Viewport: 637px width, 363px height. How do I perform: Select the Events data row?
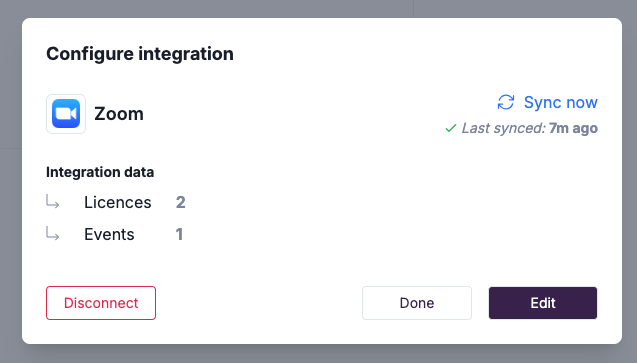[x=115, y=234]
